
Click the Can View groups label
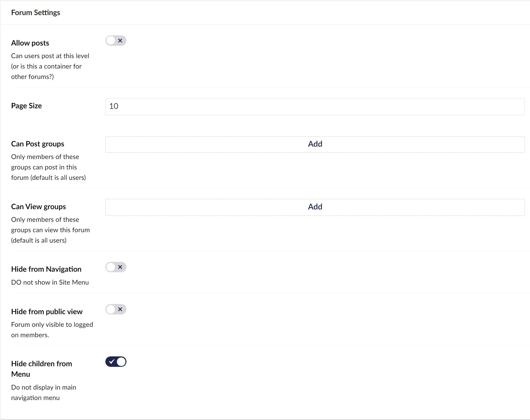tap(38, 206)
